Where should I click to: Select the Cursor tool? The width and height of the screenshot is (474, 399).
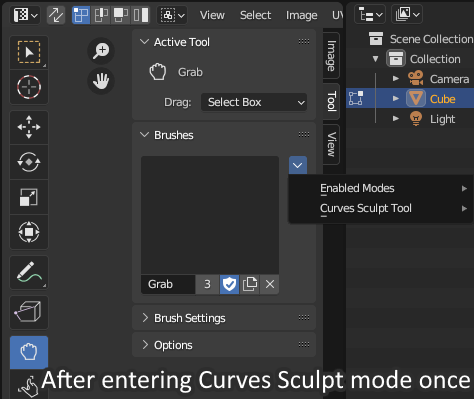pyautogui.click(x=29, y=87)
